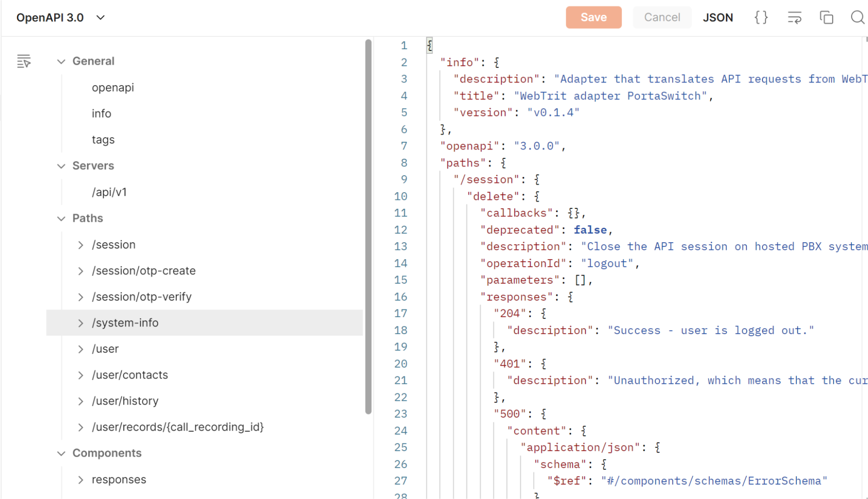Open search with magnifier icon
Screen dimensions: 868x499
[x=857, y=17]
